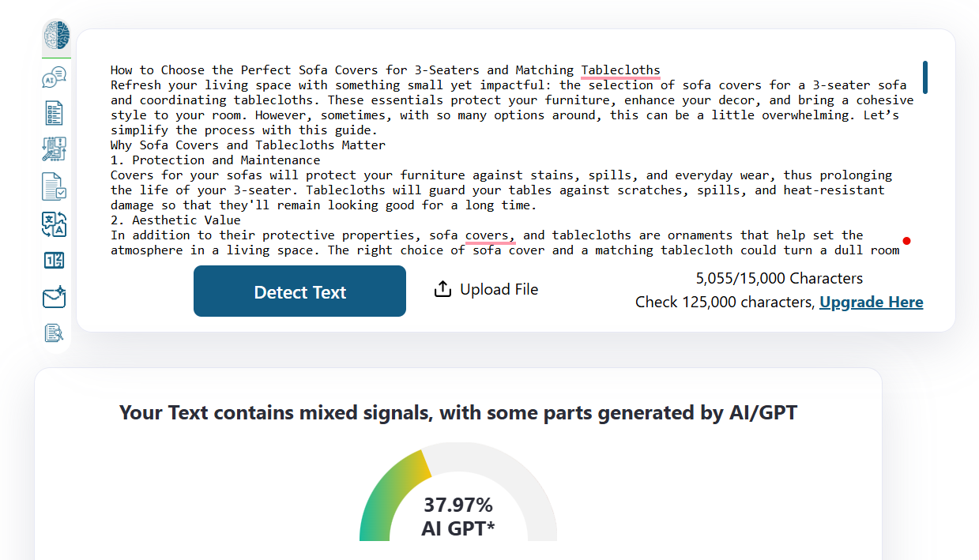Image resolution: width=979 pixels, height=560 pixels.
Task: Click the red grammar indicator dot
Action: (906, 241)
